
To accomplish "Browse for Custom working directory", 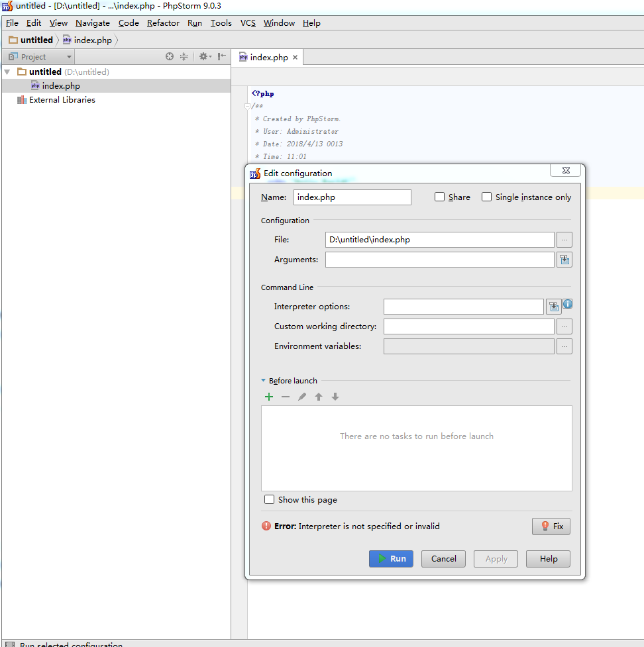I will 564,326.
